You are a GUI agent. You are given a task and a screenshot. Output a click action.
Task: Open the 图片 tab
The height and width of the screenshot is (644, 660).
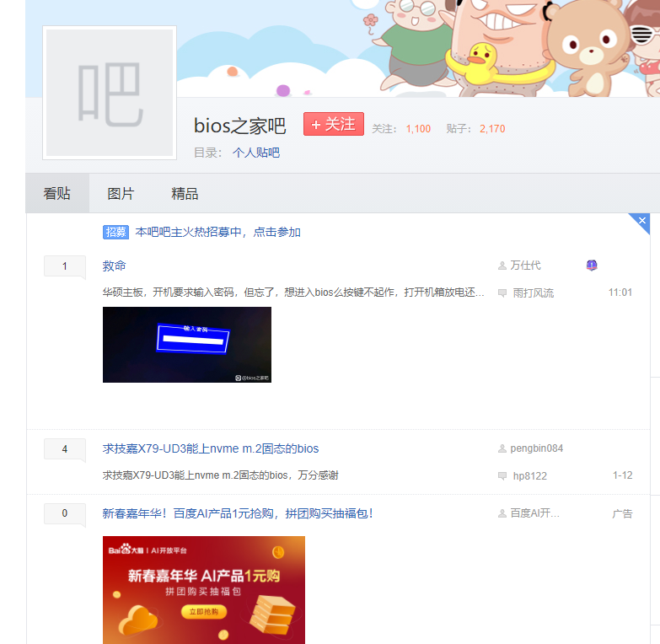point(121,194)
